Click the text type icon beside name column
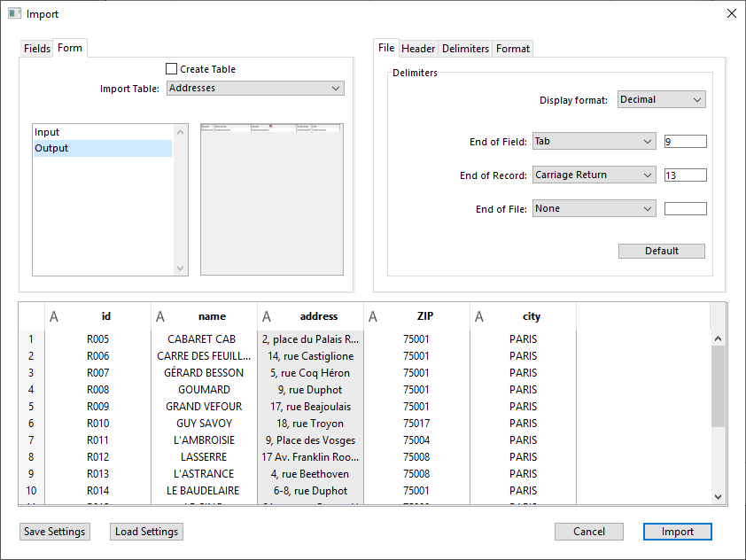746x560 pixels. click(x=160, y=316)
